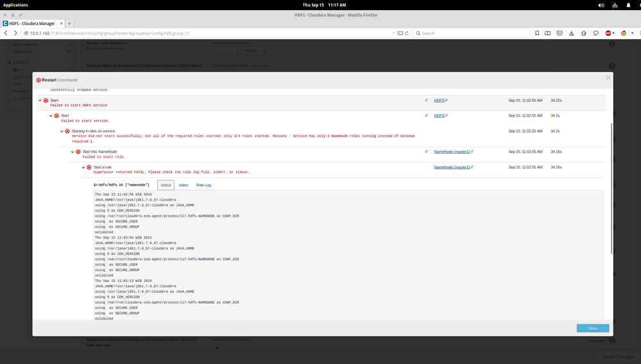This screenshot has height=364, width=641.
Task: Collapse the 'Start this NameNode' step
Action: click(x=73, y=152)
